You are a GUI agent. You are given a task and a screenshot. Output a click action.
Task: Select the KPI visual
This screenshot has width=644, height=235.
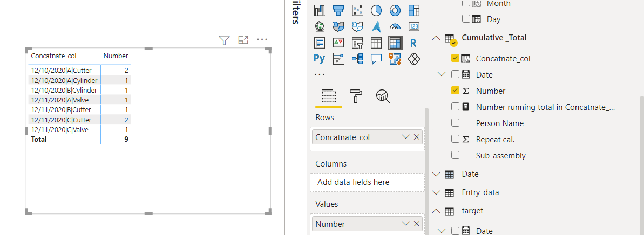coord(338,43)
